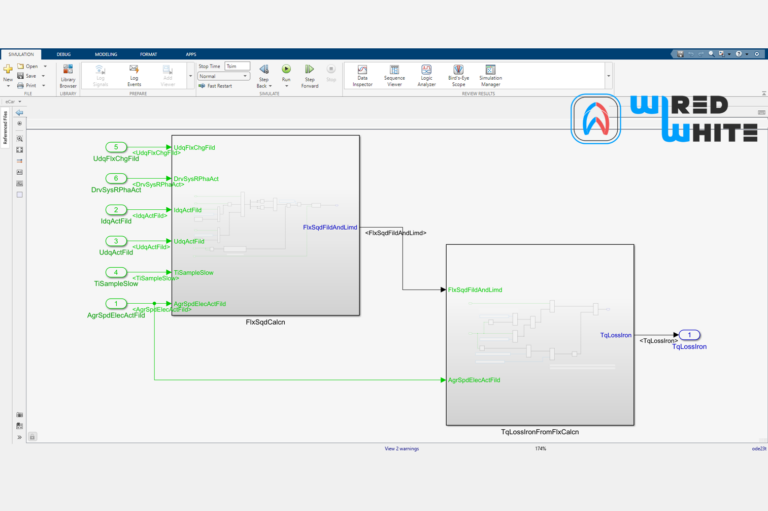The width and height of the screenshot is (768, 511).
Task: Expand the Prepare gallery dropdown
Action: 191,76
